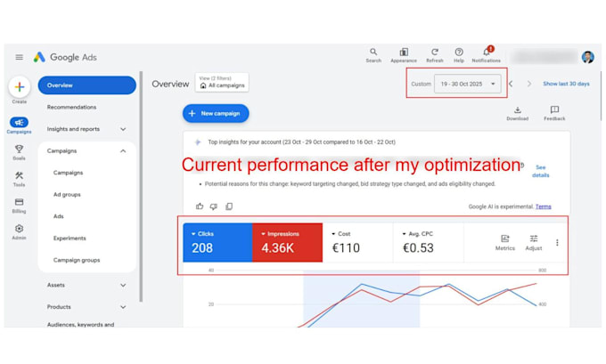Open Ad groups in the sidebar
The width and height of the screenshot is (606, 364).
[67, 195]
